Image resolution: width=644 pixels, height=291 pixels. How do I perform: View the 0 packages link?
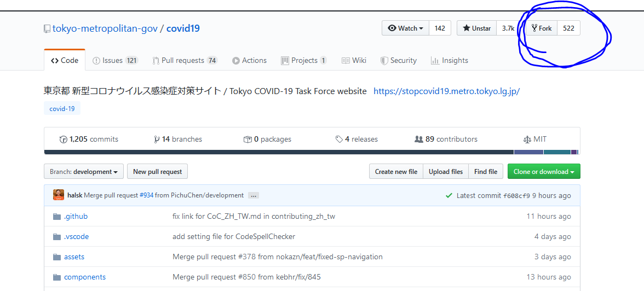tap(267, 139)
